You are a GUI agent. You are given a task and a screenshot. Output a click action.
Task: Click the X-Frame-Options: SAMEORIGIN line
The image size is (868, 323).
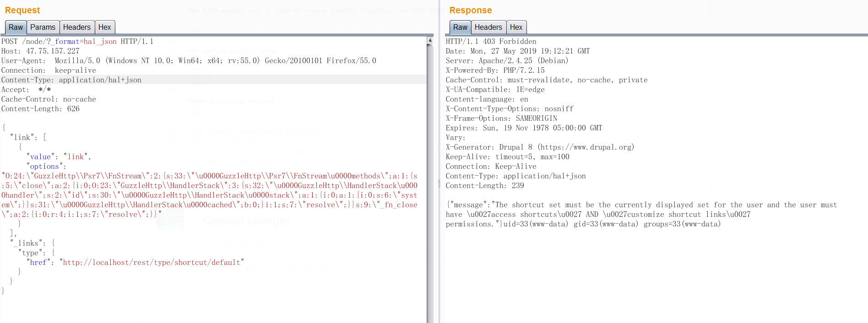click(x=501, y=118)
